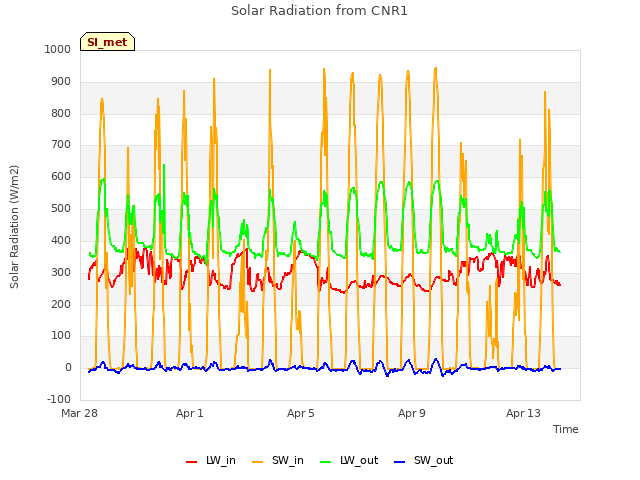Screen dimensions: 640x480
Task: Click the 1000 y-axis tick label
Action: 58,49
